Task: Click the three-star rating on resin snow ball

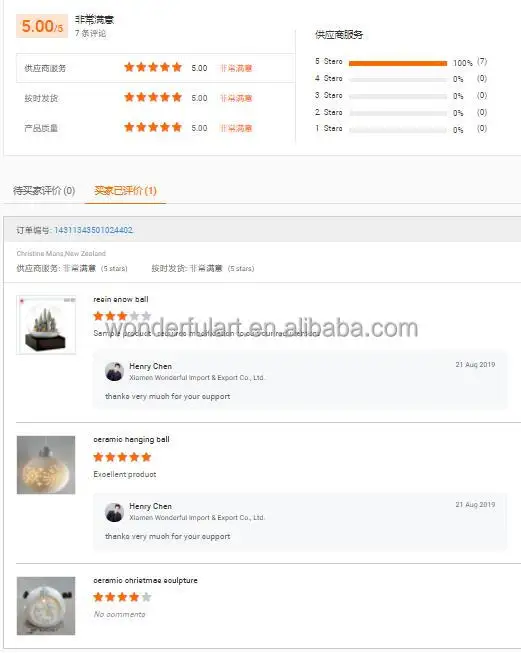Action: tap(122, 316)
